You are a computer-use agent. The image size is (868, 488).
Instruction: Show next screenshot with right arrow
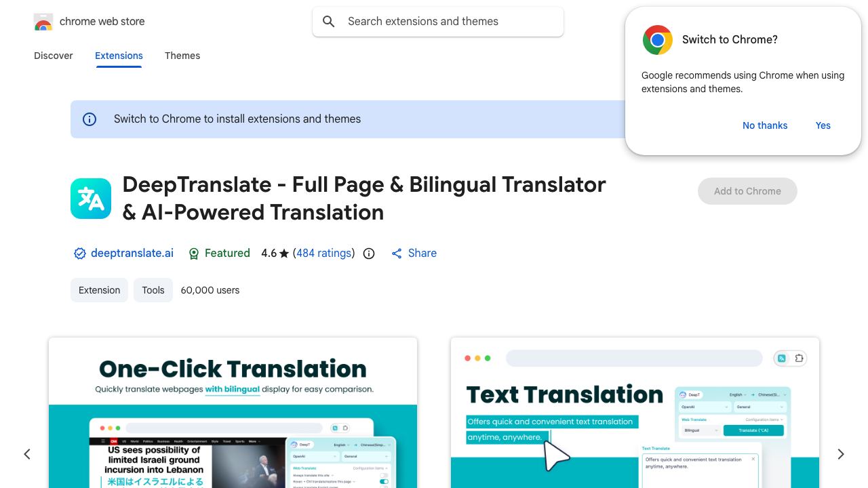841,454
